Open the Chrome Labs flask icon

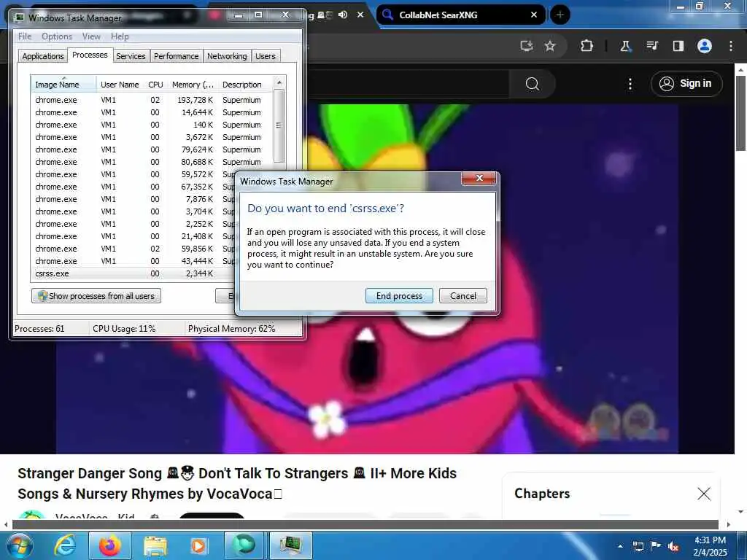coord(625,46)
